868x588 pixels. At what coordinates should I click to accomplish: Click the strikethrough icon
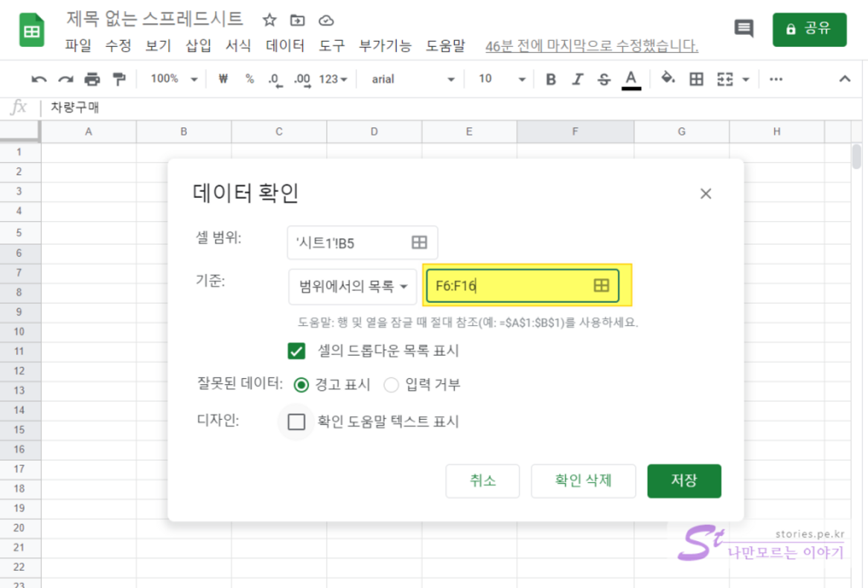604,80
